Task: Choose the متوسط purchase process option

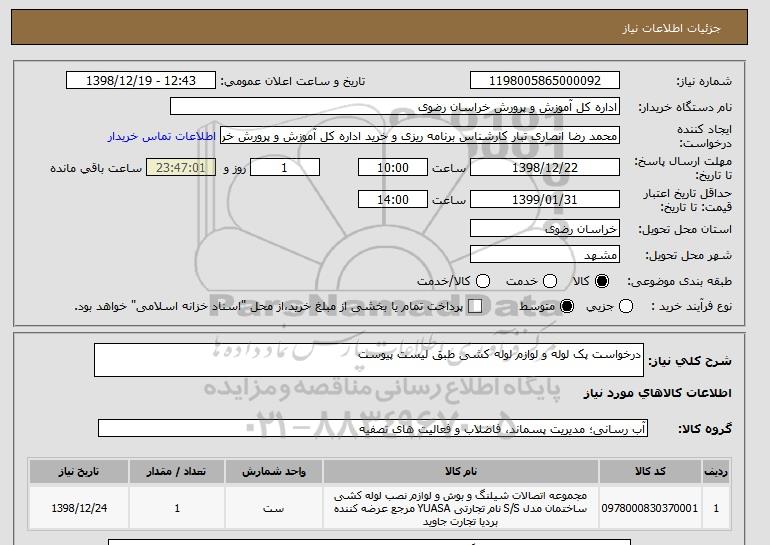Action: click(567, 306)
